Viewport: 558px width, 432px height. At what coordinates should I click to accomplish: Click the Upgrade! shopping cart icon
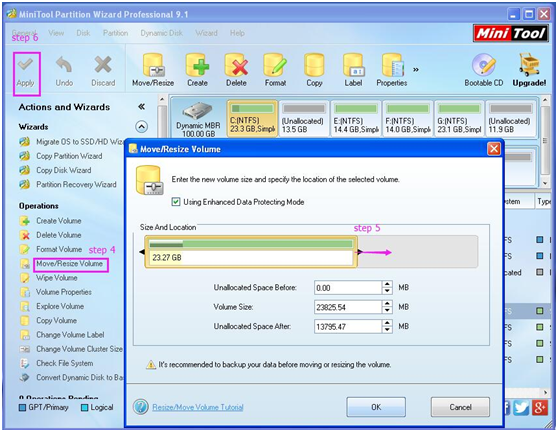pyautogui.click(x=529, y=65)
